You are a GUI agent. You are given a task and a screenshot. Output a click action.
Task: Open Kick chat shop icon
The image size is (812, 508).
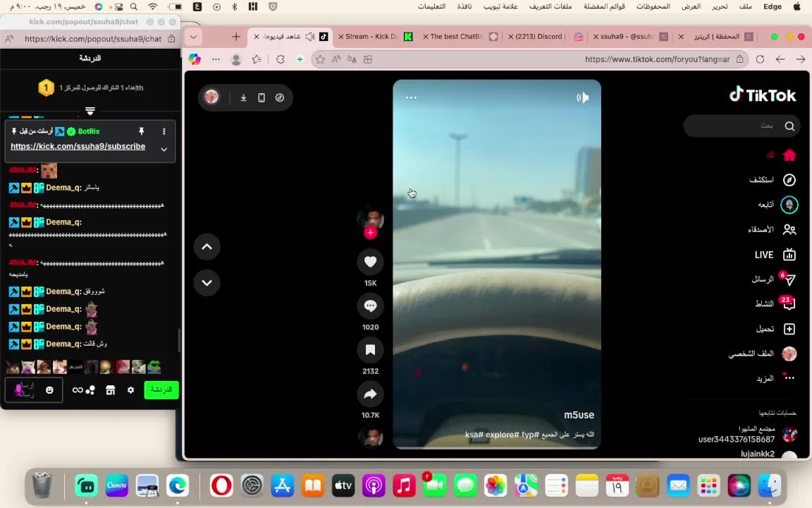[110, 389]
